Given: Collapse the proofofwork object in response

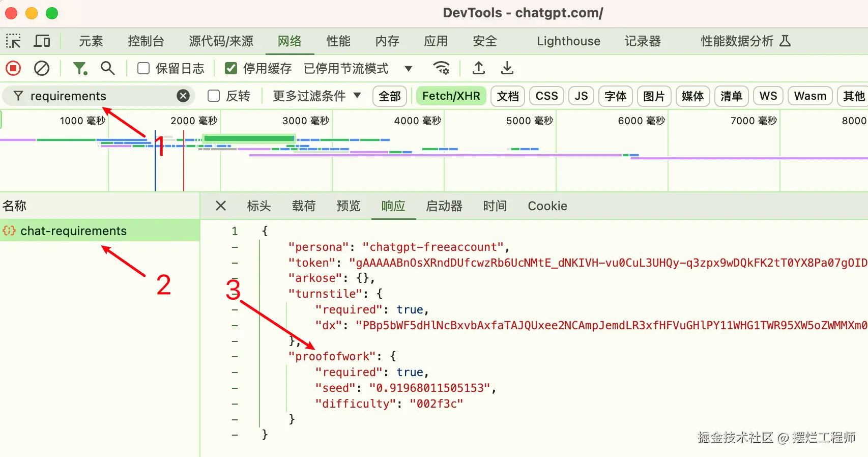Looking at the screenshot, I should click(235, 356).
